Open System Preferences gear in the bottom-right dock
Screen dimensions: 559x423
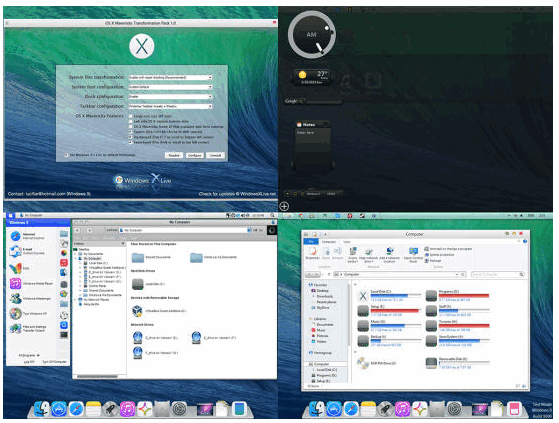[x=454, y=409]
